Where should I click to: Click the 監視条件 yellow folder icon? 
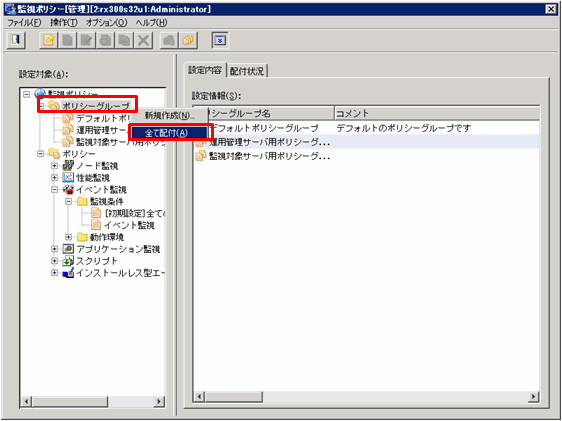pos(82,201)
